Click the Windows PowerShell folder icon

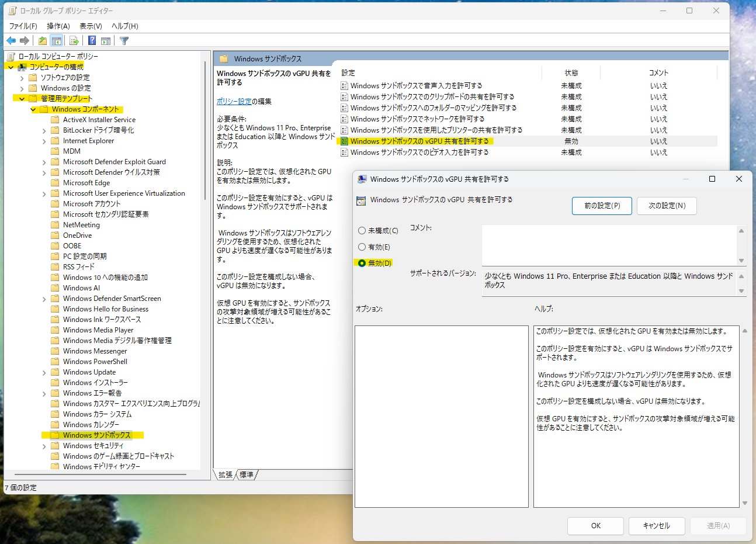point(55,362)
